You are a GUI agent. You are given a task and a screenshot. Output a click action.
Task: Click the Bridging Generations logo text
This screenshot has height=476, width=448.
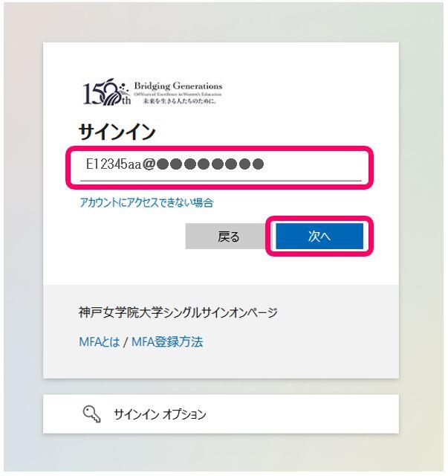pos(178,86)
